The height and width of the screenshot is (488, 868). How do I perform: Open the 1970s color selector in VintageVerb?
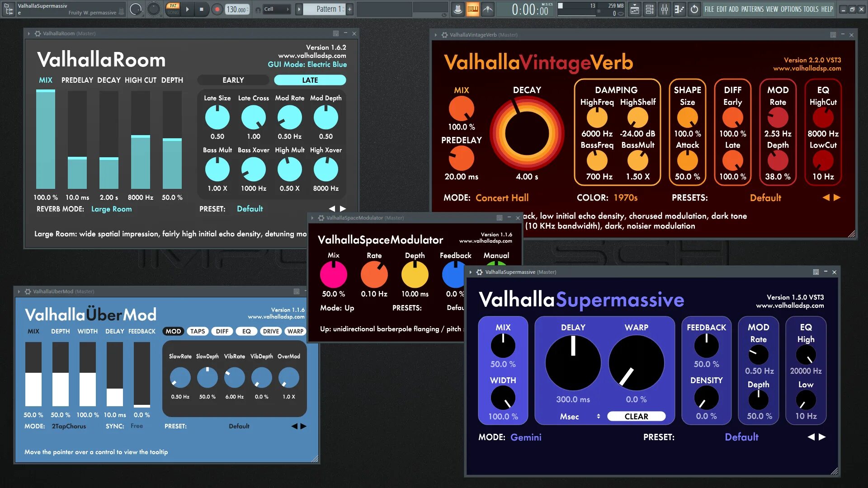[626, 198]
